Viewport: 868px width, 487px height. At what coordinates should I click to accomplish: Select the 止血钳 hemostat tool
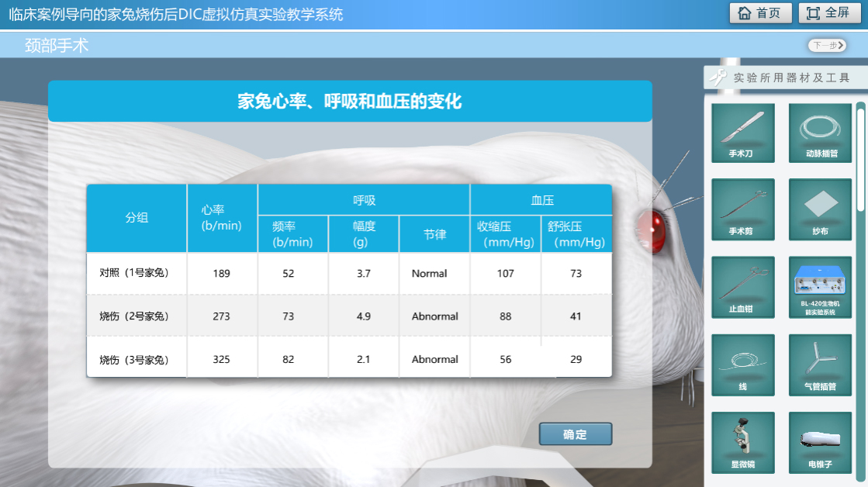point(742,286)
